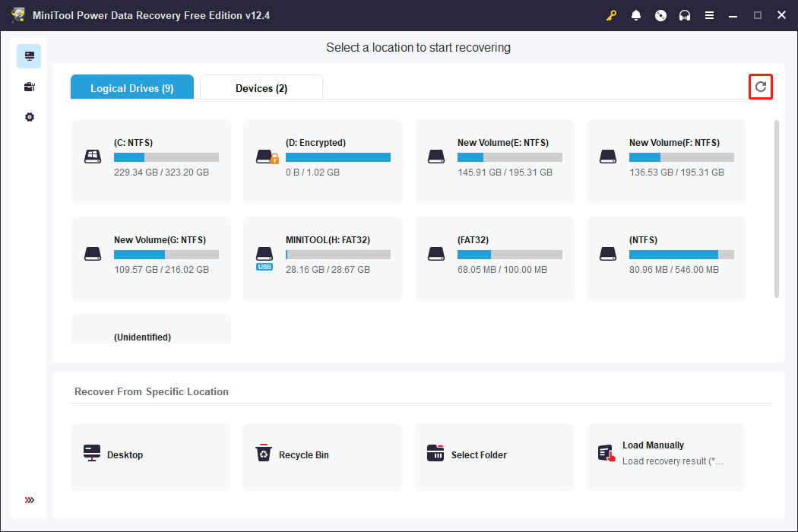This screenshot has height=532, width=798.
Task: Click the FAT32 partition drive icon
Action: pyautogui.click(x=436, y=254)
